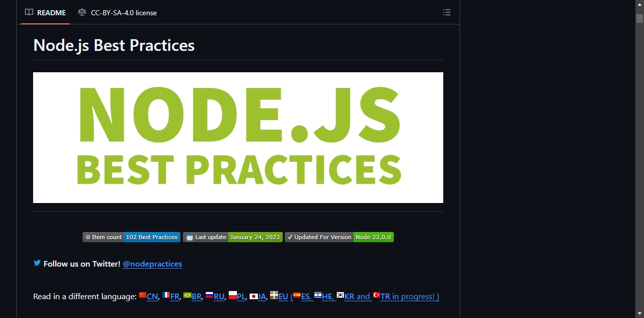Open the ES translation link
The height and width of the screenshot is (318, 644).
pyautogui.click(x=306, y=297)
